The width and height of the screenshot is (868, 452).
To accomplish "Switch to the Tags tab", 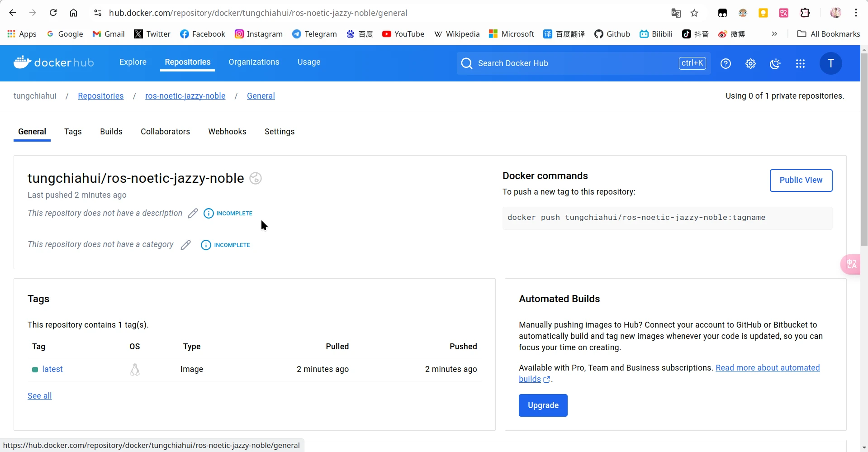I will coord(73,132).
